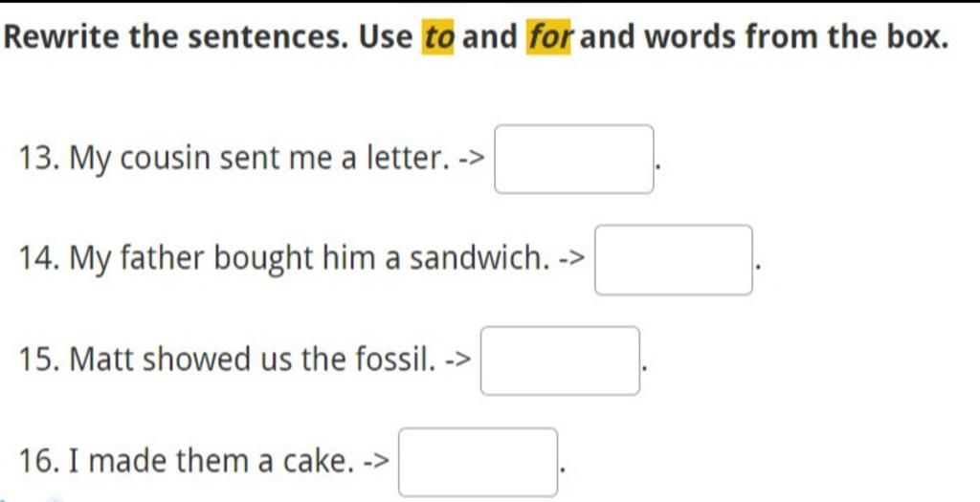Activate the answer box for sentence 16
Screen dimensions: 980x502
[x=479, y=462]
